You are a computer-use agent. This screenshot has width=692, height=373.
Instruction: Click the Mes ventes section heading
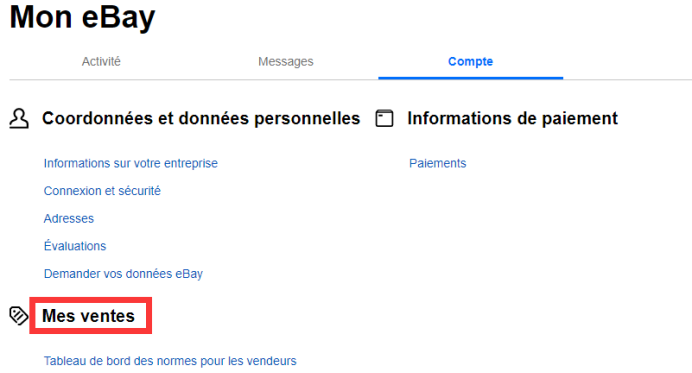(x=88, y=316)
